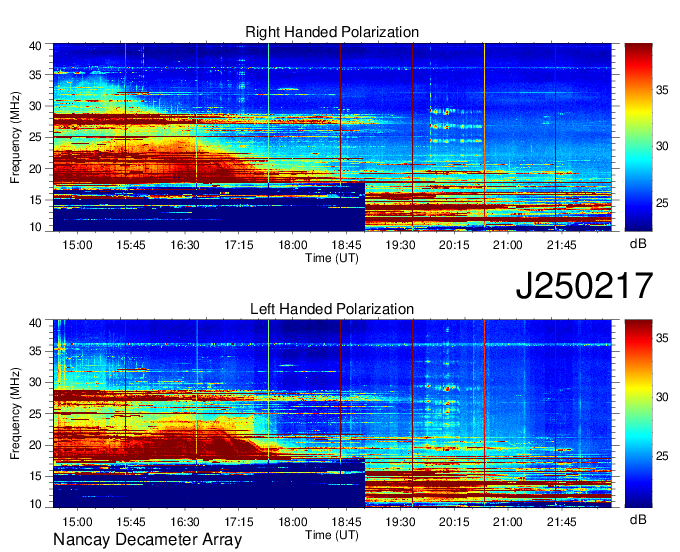This screenshot has height=552, width=680.
Task: Click the 17:15 tick label in the top plot
Action: tap(239, 245)
